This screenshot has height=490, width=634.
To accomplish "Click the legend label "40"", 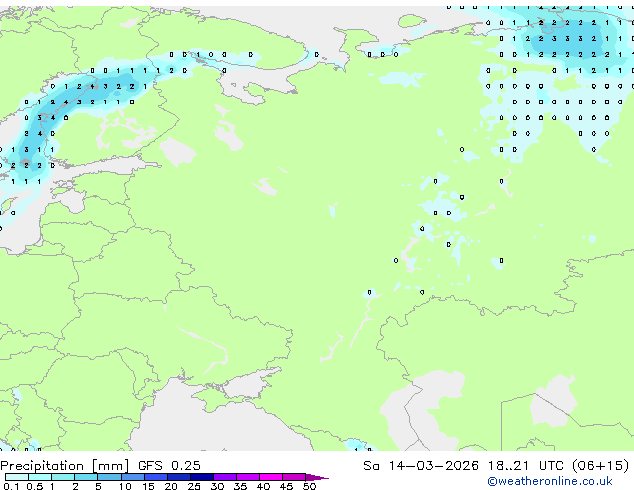I will point(263,486).
